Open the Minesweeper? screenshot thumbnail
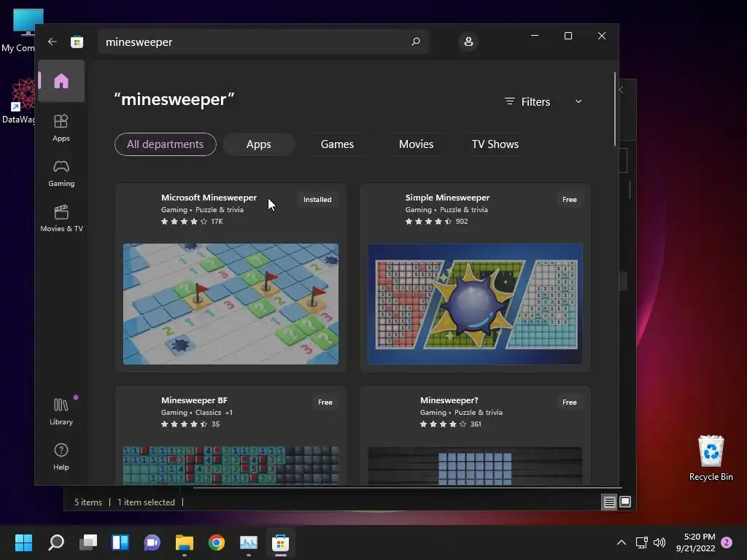The width and height of the screenshot is (747, 560). [x=475, y=466]
